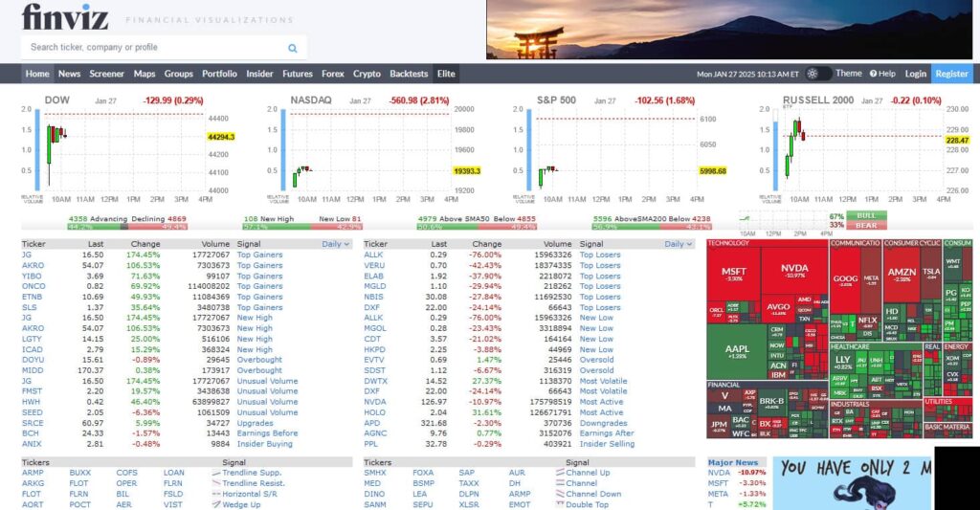
Task: Open the RUSSELL 2000 index chart
Action: (865, 148)
